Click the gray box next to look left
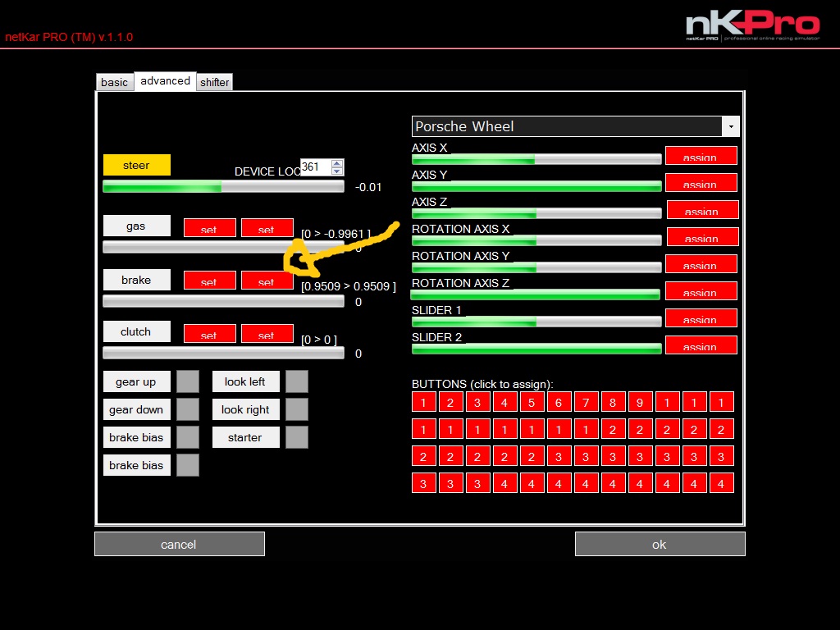Screen dimensions: 840x630 pos(297,381)
